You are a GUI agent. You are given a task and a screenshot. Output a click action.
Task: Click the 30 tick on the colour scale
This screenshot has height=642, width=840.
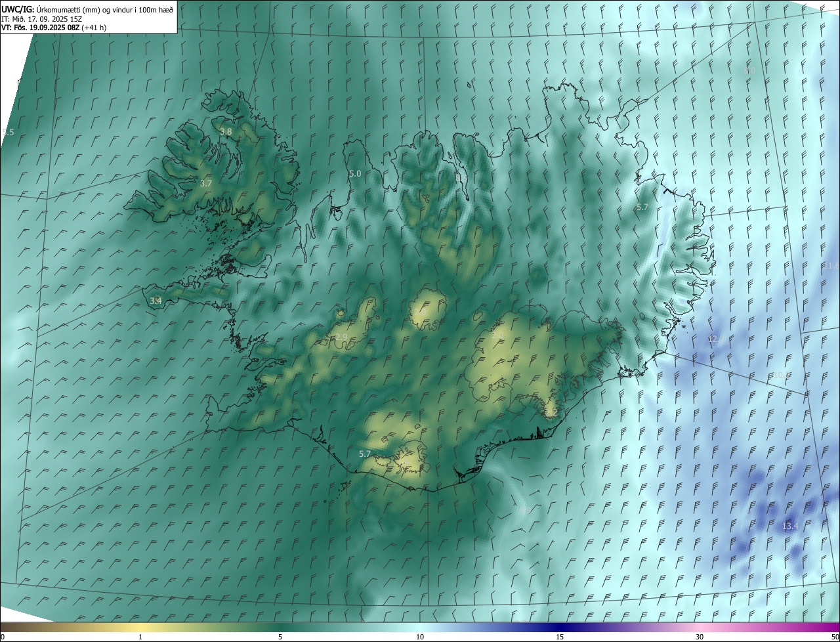700,637
